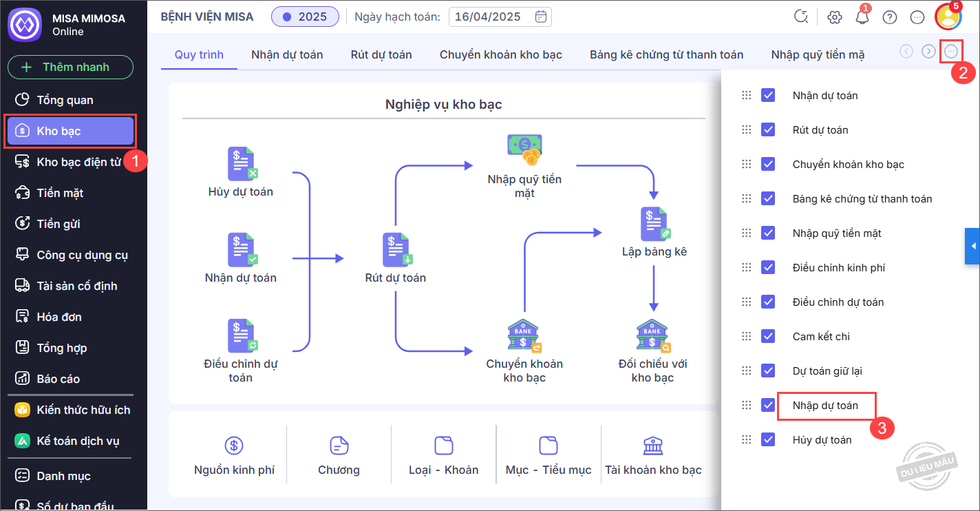The width and height of the screenshot is (980, 511).
Task: Switch to the Rút dự toán tab
Action: click(x=381, y=54)
